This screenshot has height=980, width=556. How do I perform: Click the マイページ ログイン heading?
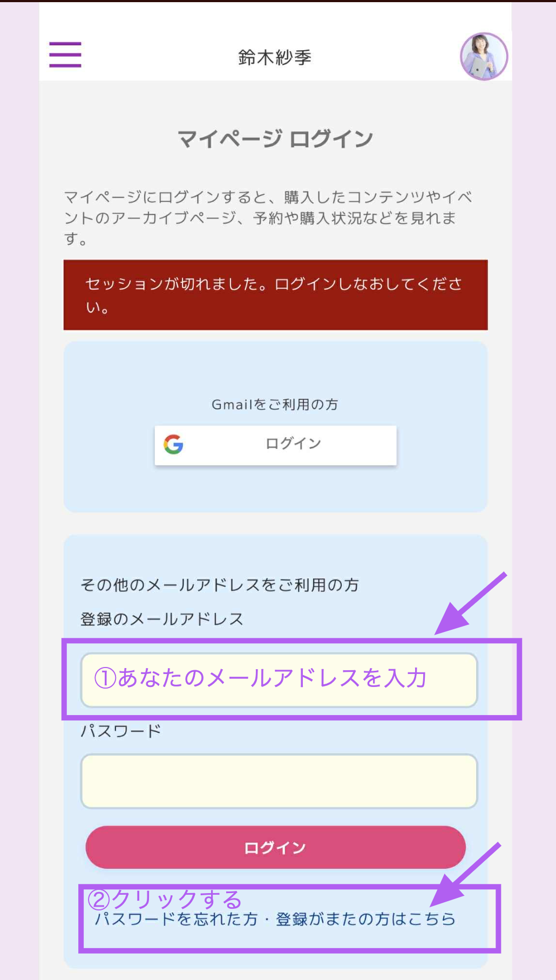275,139
